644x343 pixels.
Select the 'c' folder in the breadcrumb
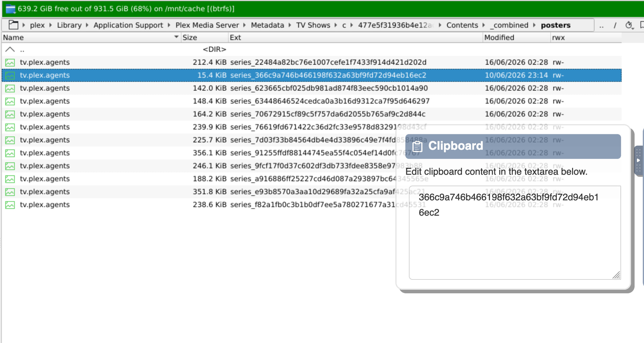(344, 25)
